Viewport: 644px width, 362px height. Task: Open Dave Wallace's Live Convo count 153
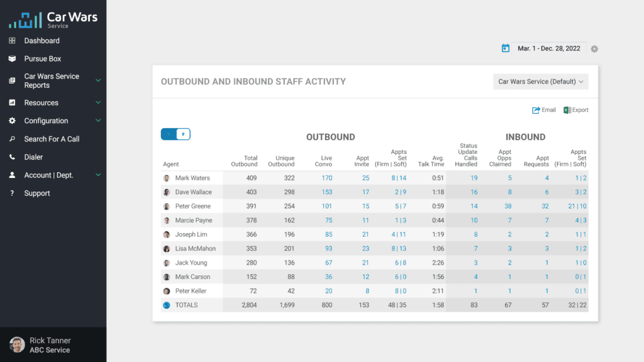327,192
